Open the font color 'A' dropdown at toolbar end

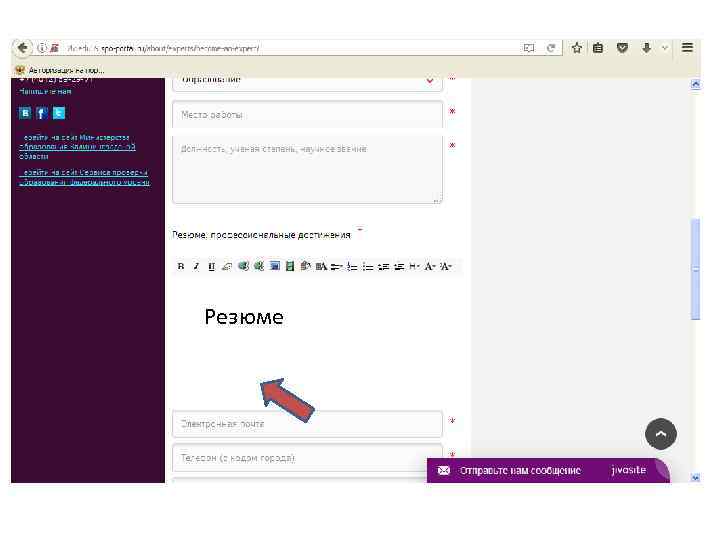pos(446,266)
